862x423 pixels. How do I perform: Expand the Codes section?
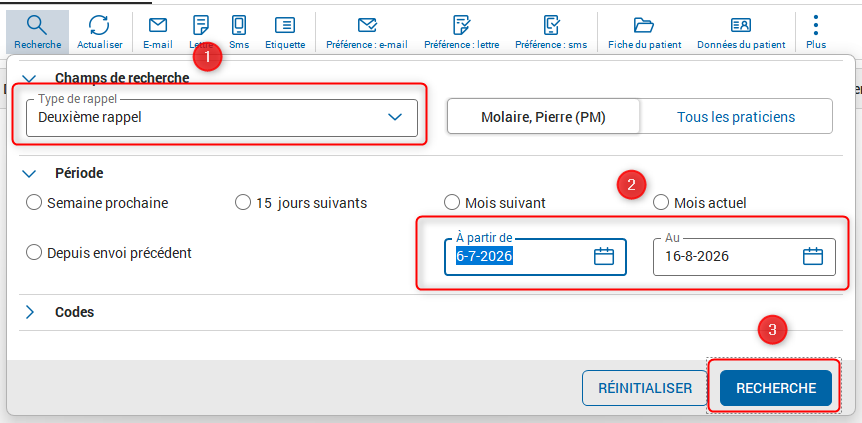pos(30,312)
